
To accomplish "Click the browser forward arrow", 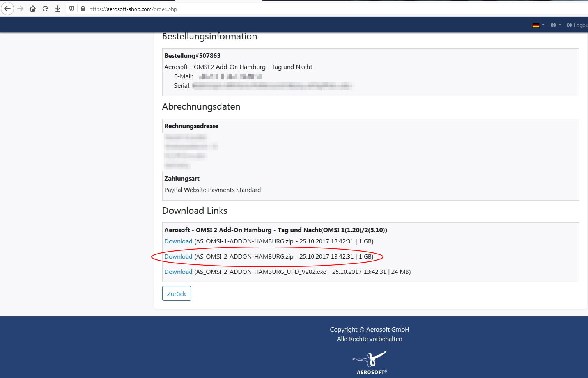I will (20, 9).
